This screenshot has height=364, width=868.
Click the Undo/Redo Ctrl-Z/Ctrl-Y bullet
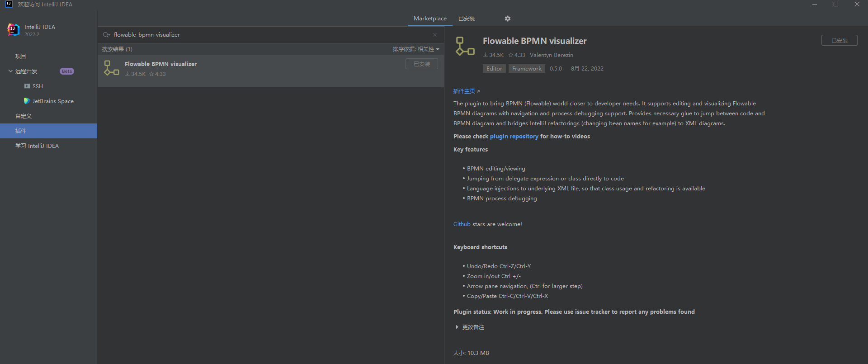pos(499,266)
